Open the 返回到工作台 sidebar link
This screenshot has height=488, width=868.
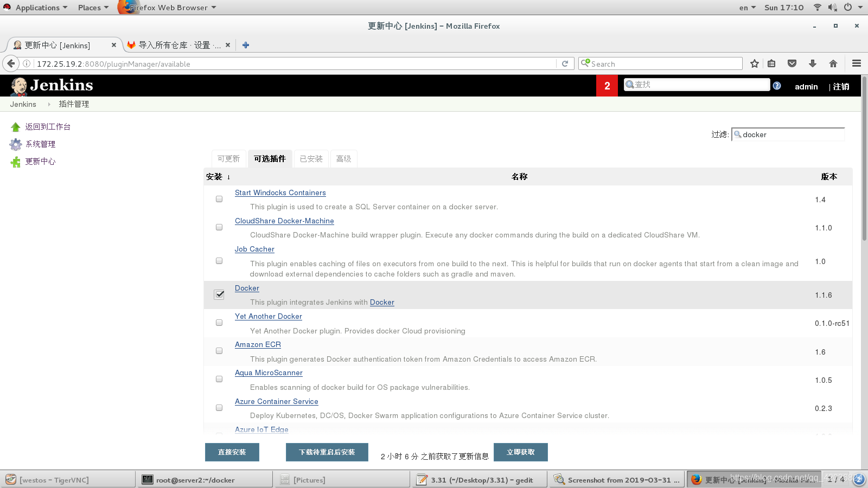48,127
